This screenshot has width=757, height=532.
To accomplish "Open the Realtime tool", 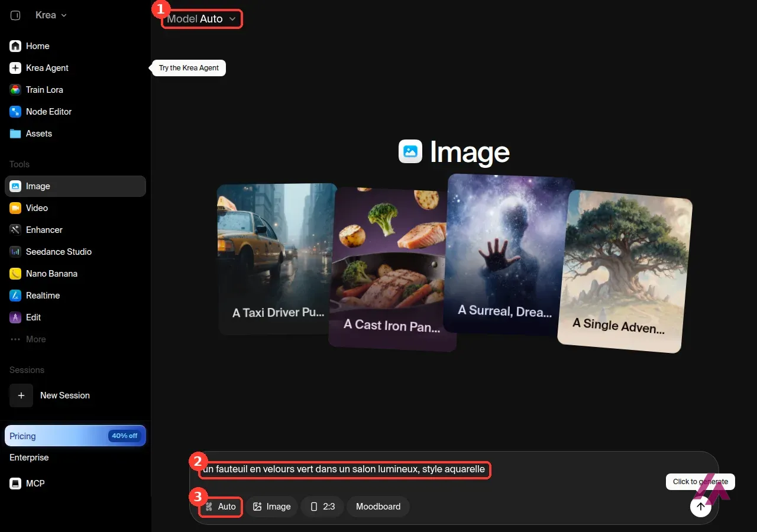I will pyautogui.click(x=75, y=296).
